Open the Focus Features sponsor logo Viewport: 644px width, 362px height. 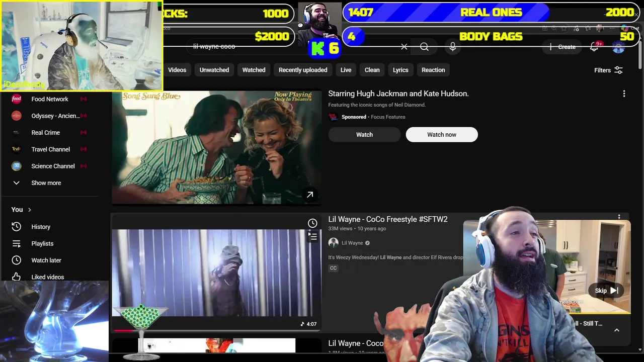333,117
